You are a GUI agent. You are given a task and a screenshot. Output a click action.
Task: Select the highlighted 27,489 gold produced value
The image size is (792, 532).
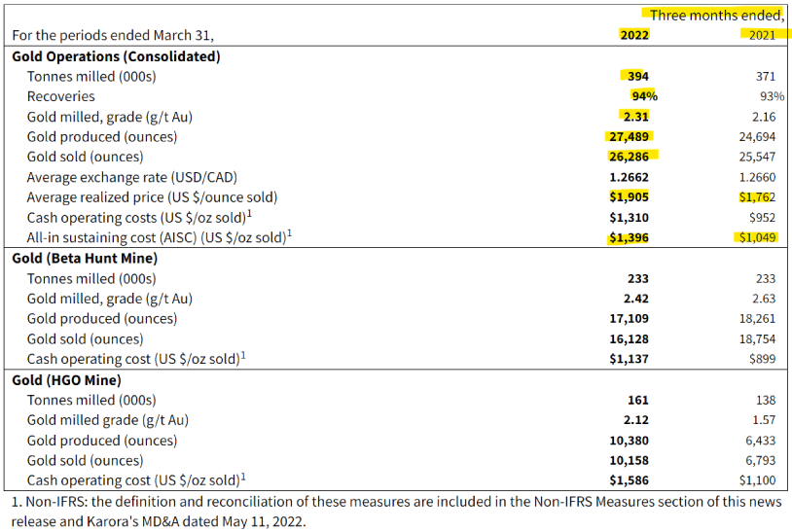(629, 137)
